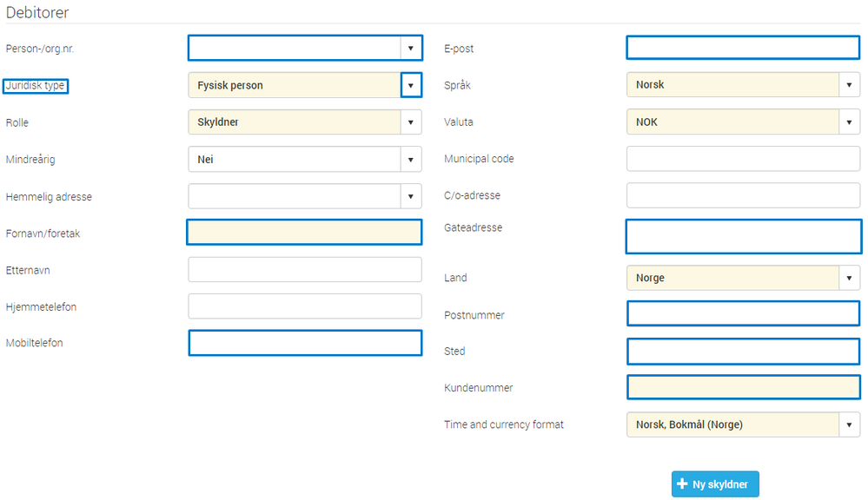Viewport: 868px width, 500px height.
Task: Open the Person-/org.nr. dropdown arrow
Action: 411,48
